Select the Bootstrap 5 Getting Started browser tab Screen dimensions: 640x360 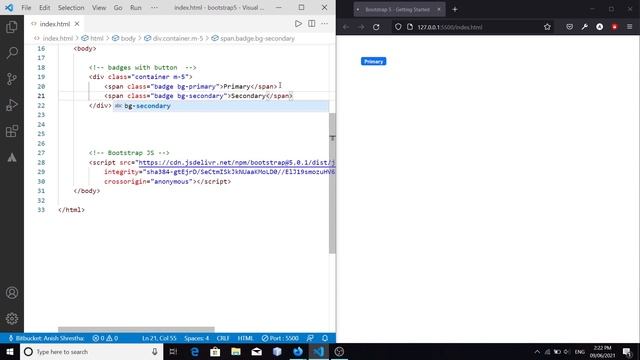click(x=397, y=9)
